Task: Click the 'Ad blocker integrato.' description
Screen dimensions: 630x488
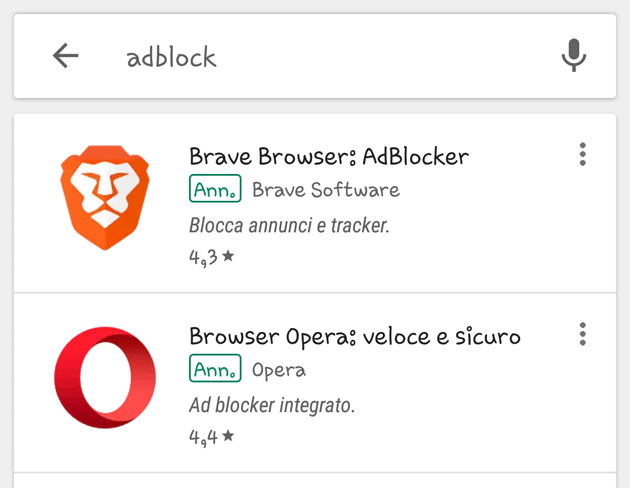Action: point(272,405)
